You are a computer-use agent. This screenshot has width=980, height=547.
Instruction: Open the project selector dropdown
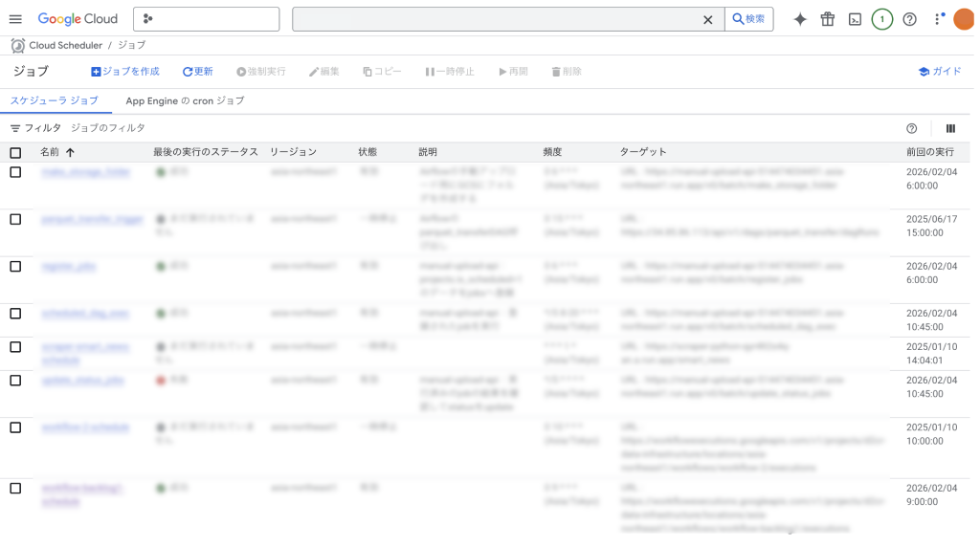click(x=207, y=19)
